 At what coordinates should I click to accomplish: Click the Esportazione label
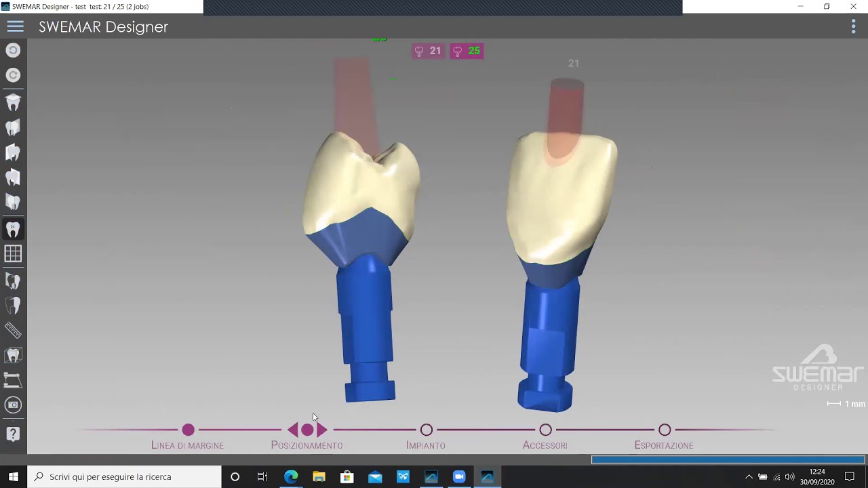(x=664, y=445)
